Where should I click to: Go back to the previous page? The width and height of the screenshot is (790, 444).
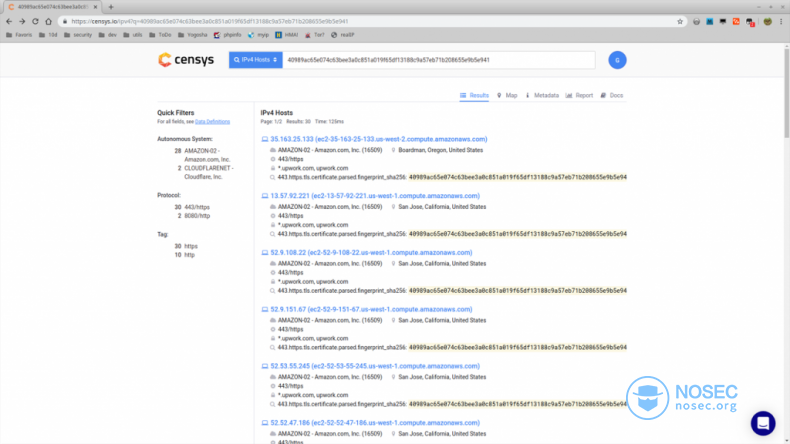pyautogui.click(x=9, y=22)
